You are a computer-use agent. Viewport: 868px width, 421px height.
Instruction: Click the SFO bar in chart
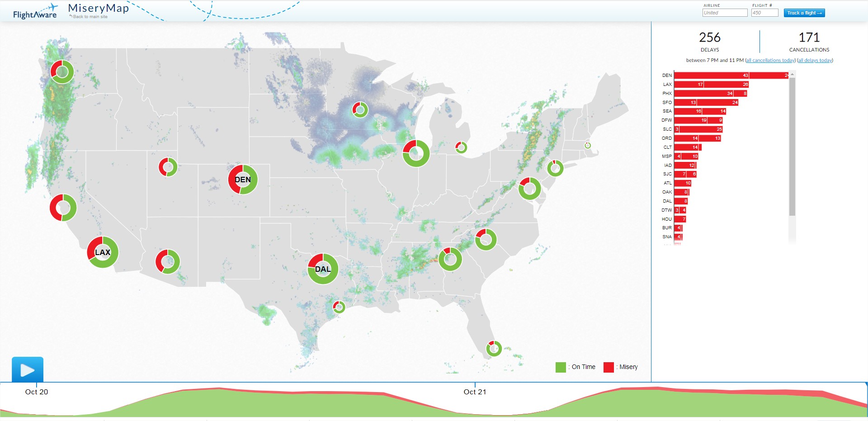click(x=706, y=103)
